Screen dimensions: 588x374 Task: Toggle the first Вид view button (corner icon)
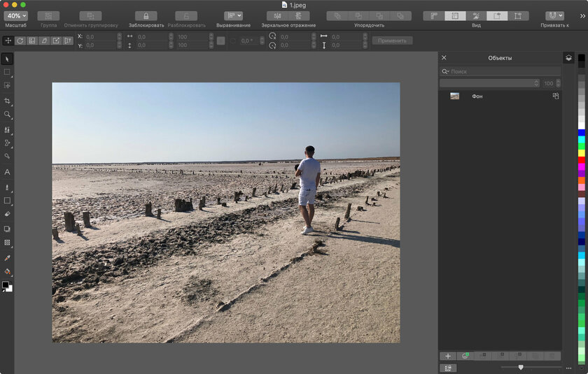[434, 15]
